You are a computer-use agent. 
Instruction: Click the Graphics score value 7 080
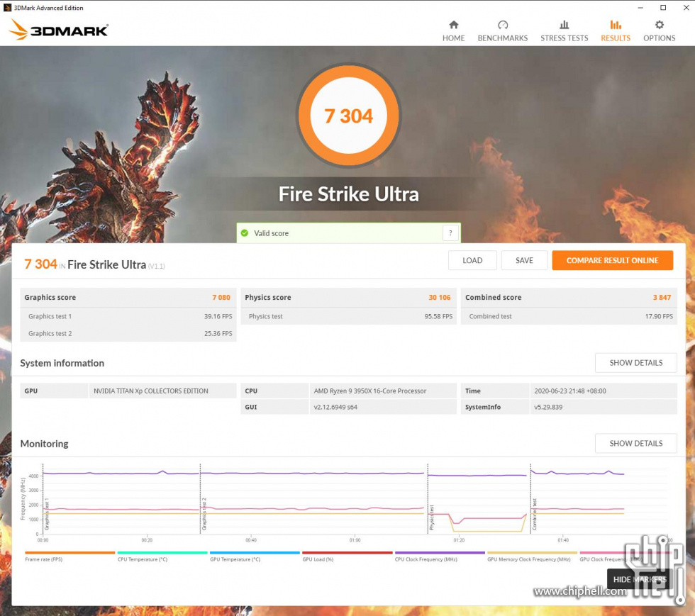[221, 297]
